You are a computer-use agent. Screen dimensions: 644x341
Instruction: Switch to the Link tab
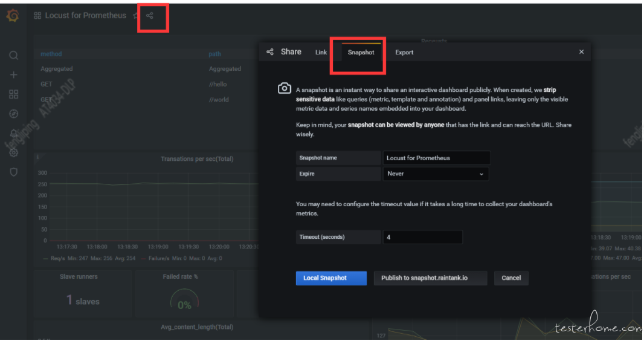[x=321, y=52]
